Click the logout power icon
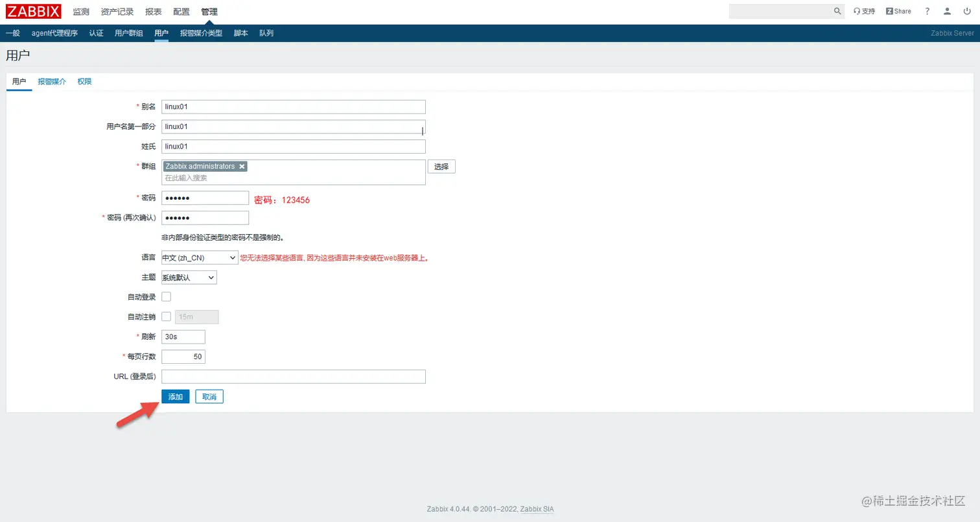 pyautogui.click(x=967, y=11)
